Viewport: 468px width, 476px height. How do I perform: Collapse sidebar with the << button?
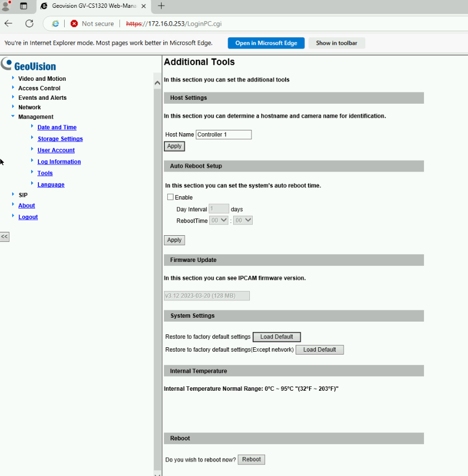click(x=4, y=236)
